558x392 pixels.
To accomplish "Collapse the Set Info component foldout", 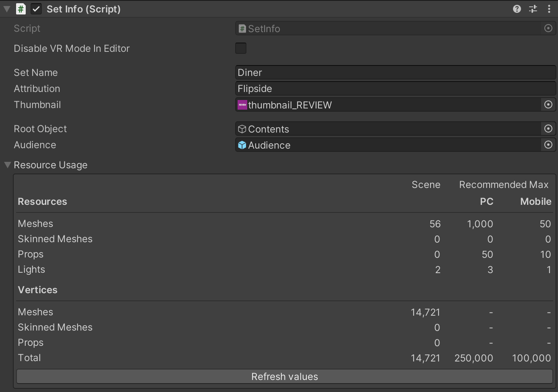I will [6, 8].
